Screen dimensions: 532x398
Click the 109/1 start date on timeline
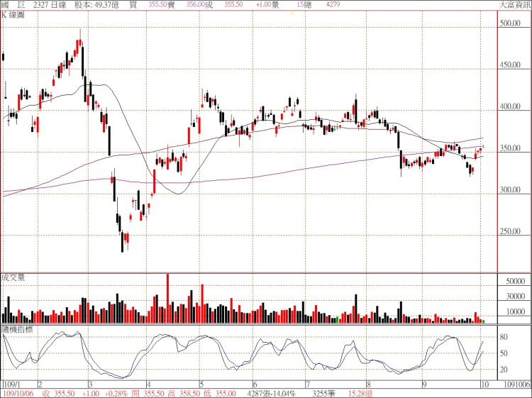coord(12,382)
